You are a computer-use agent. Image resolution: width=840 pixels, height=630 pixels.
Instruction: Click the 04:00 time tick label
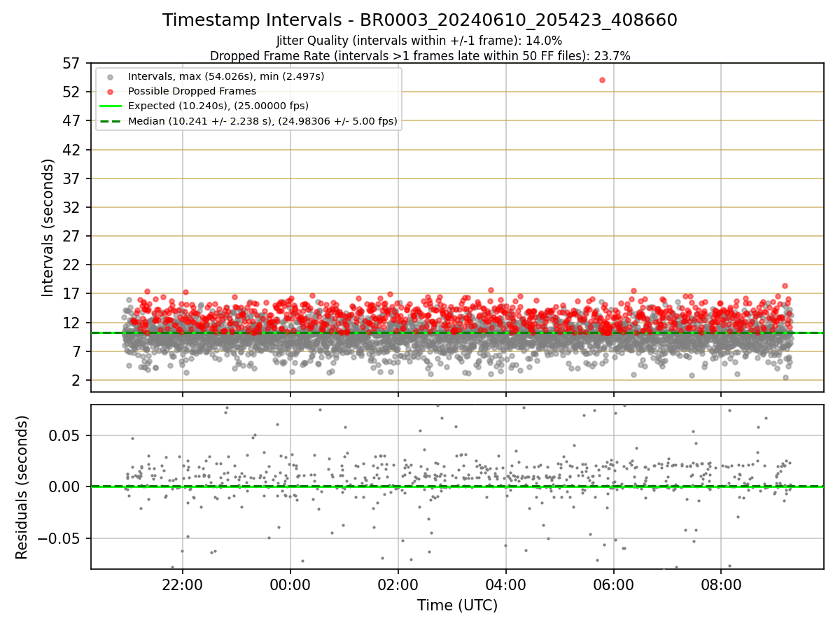506,584
